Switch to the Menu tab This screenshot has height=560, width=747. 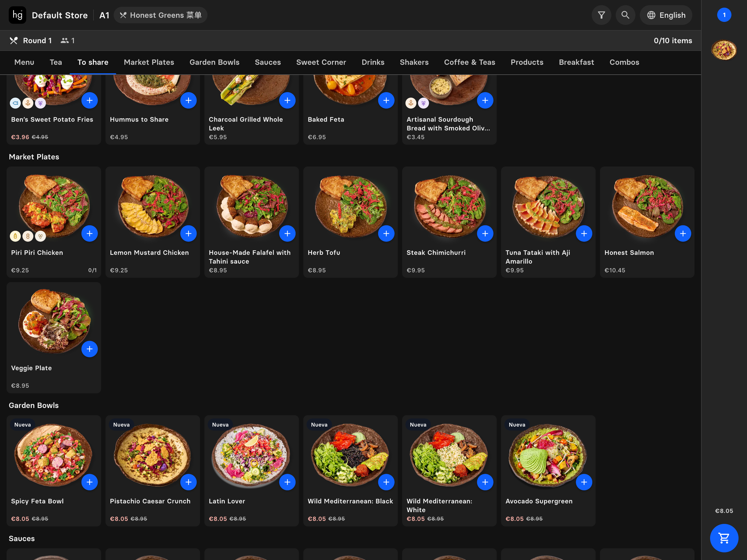[24, 62]
